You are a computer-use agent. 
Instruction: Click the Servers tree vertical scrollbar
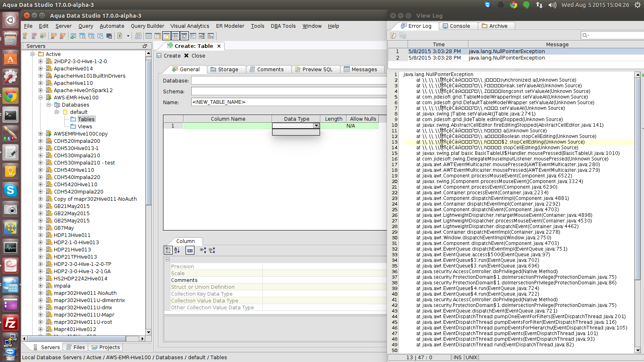click(x=149, y=133)
